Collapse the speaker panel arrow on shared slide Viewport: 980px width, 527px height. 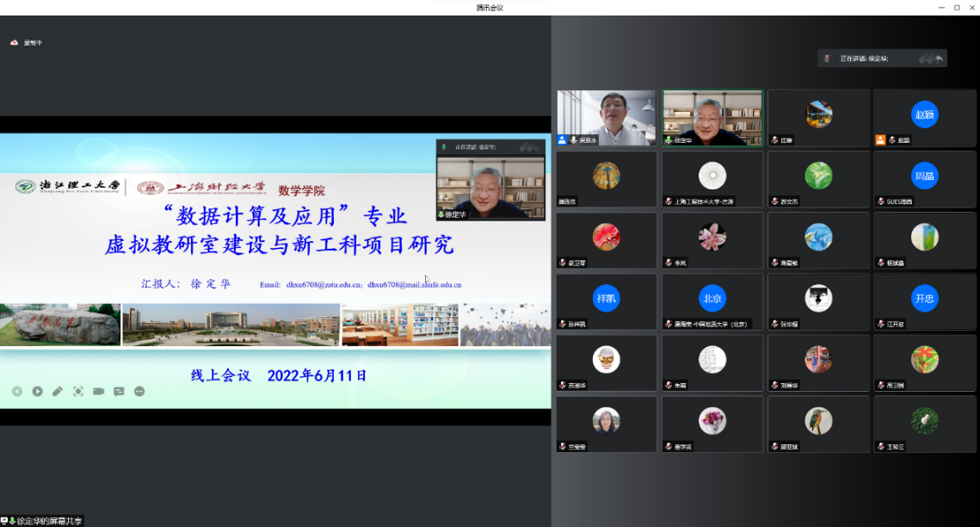point(536,147)
